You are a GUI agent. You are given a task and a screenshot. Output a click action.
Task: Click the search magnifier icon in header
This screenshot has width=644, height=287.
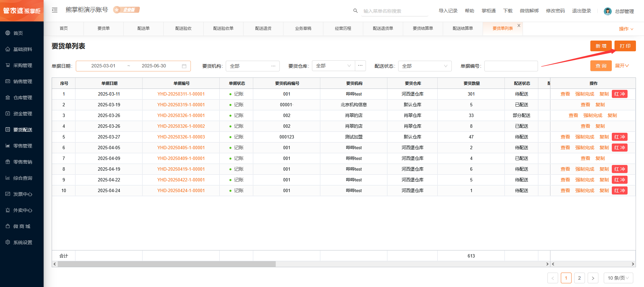[x=355, y=11]
